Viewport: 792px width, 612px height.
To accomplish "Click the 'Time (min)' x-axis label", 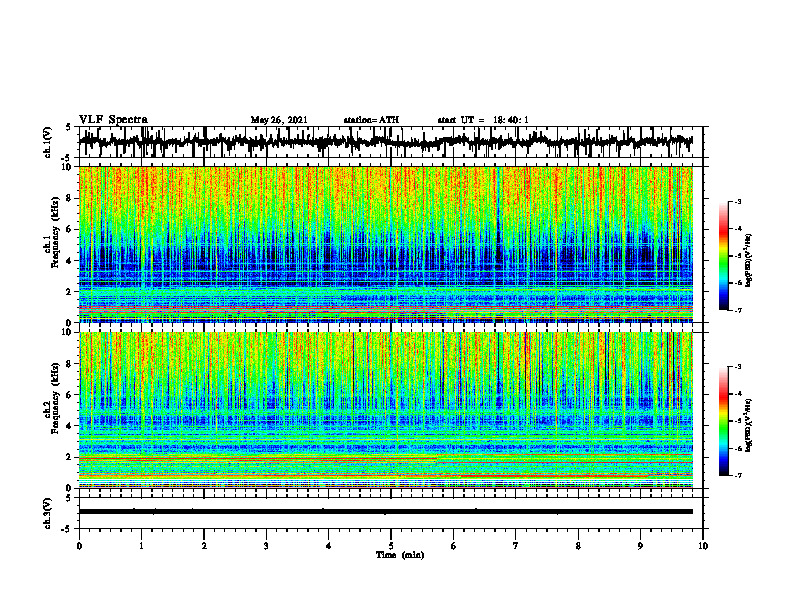I will point(400,555).
